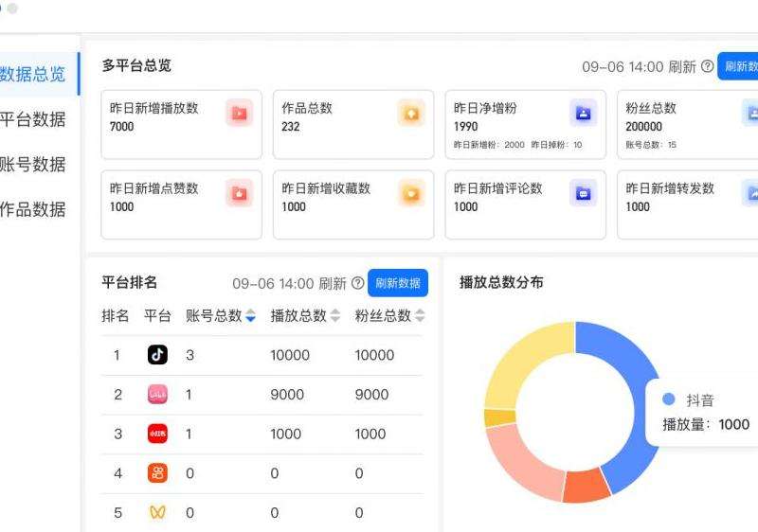Switch to 账号数据 in the sidebar
This screenshot has height=532, width=758.
pos(33,165)
